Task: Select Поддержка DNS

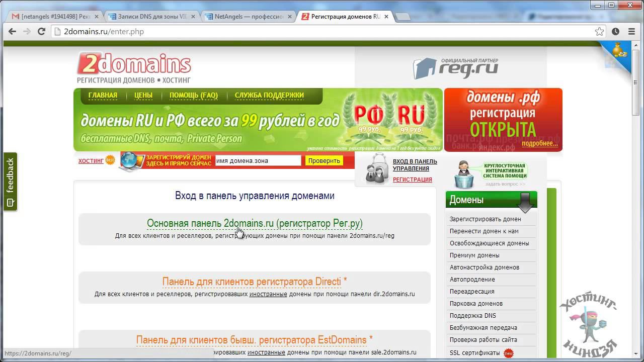Action: tap(473, 316)
